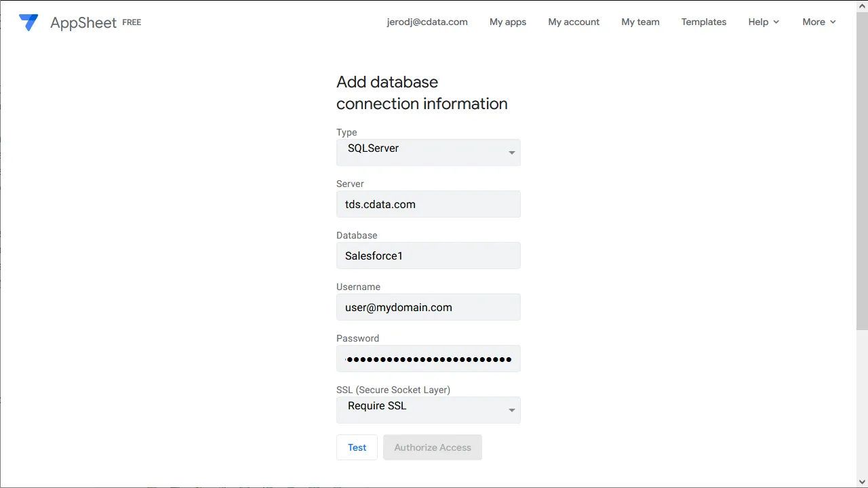868x488 pixels.
Task: Open the Templates page
Action: [703, 22]
